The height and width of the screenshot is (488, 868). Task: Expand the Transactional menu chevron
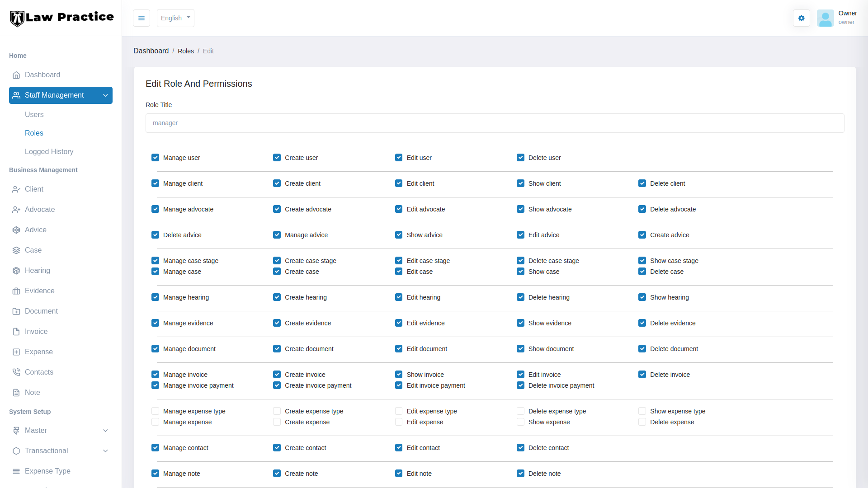[x=105, y=451]
